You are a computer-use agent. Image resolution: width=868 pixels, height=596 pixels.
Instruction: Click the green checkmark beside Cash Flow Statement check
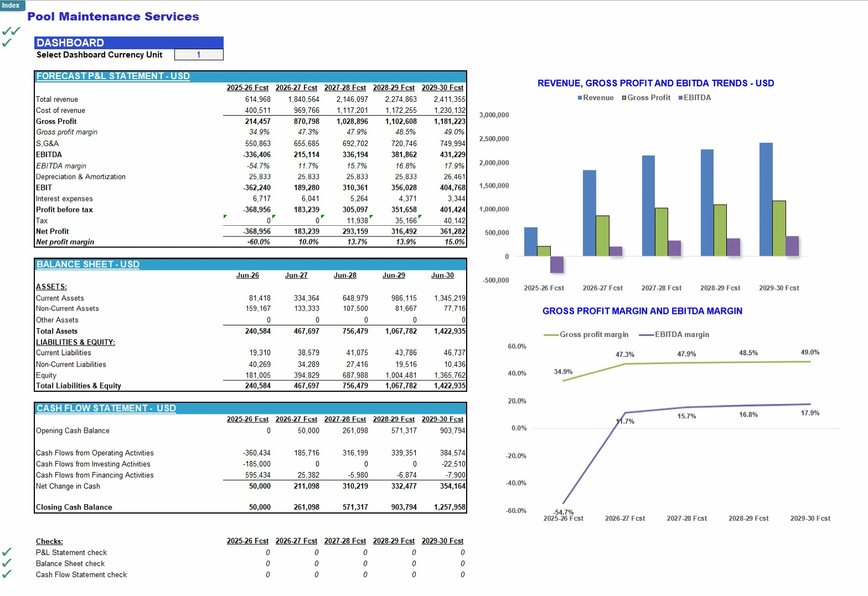(x=7, y=574)
